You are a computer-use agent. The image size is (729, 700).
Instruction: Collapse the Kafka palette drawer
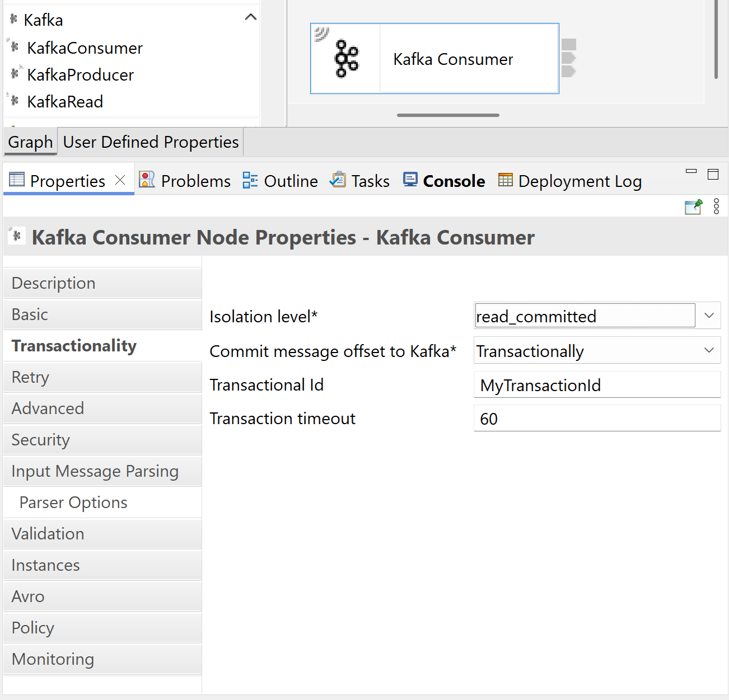[251, 17]
